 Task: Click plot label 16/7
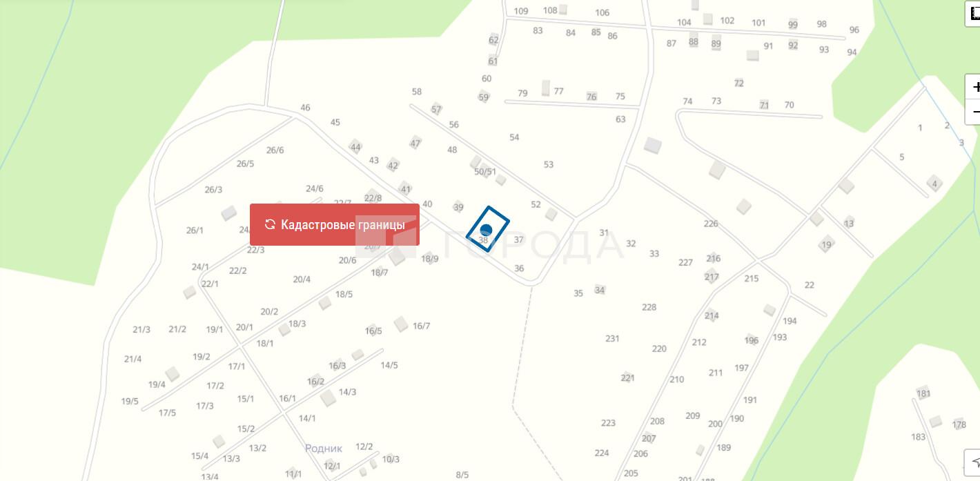coord(422,326)
